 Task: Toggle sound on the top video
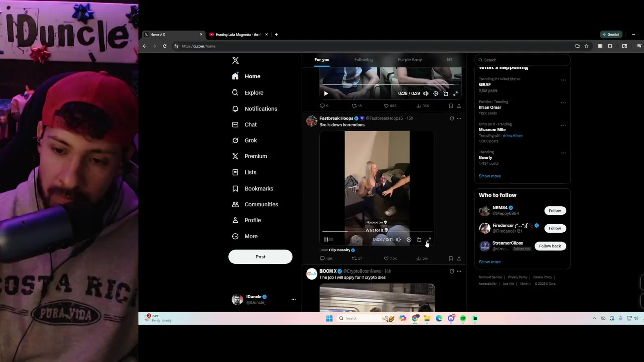(426, 93)
